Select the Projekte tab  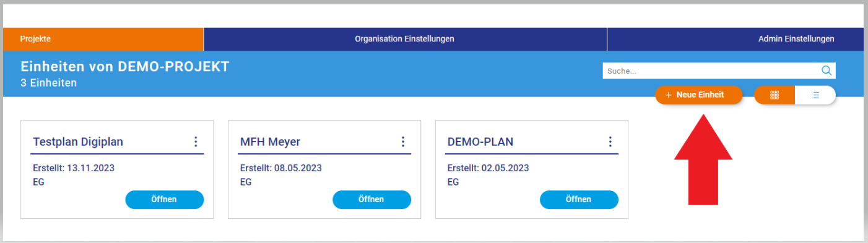[x=103, y=39]
